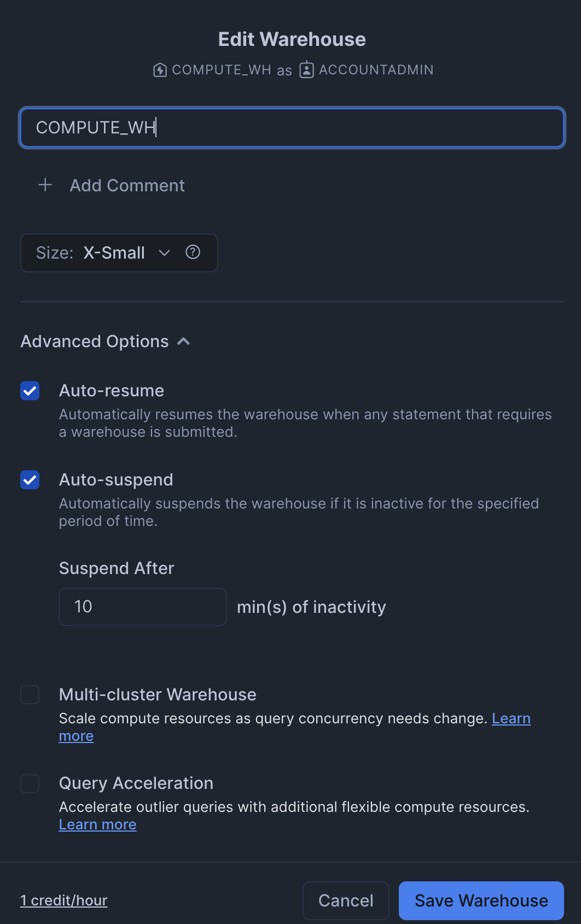The width and height of the screenshot is (581, 924).
Task: Collapse the Advanced Options section
Action: (184, 342)
